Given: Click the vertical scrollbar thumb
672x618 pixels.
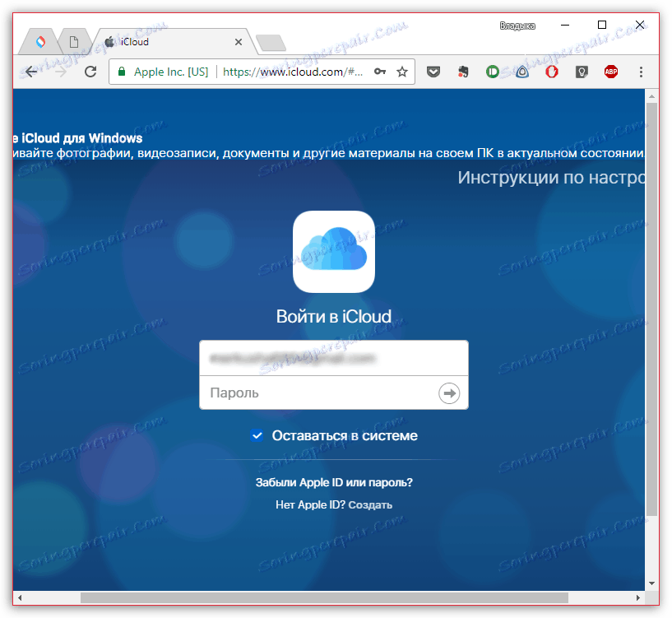Looking at the screenshot, I should [651, 309].
